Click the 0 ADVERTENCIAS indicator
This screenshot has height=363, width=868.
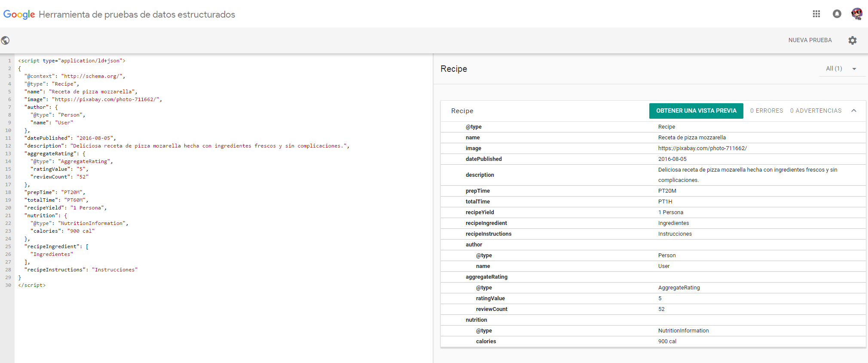point(816,111)
